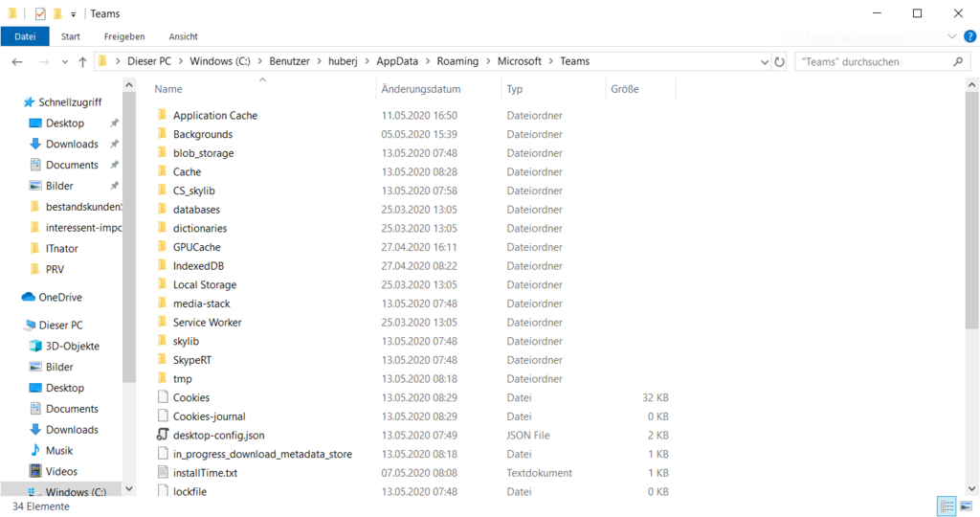This screenshot has width=980, height=517.
Task: Expand chevron after huberj in breadcrumb
Action: tap(367, 61)
